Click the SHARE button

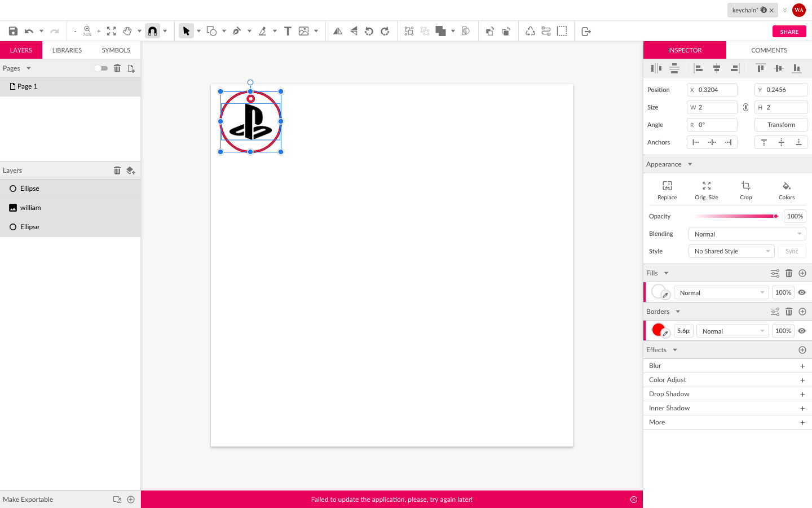pos(789,31)
